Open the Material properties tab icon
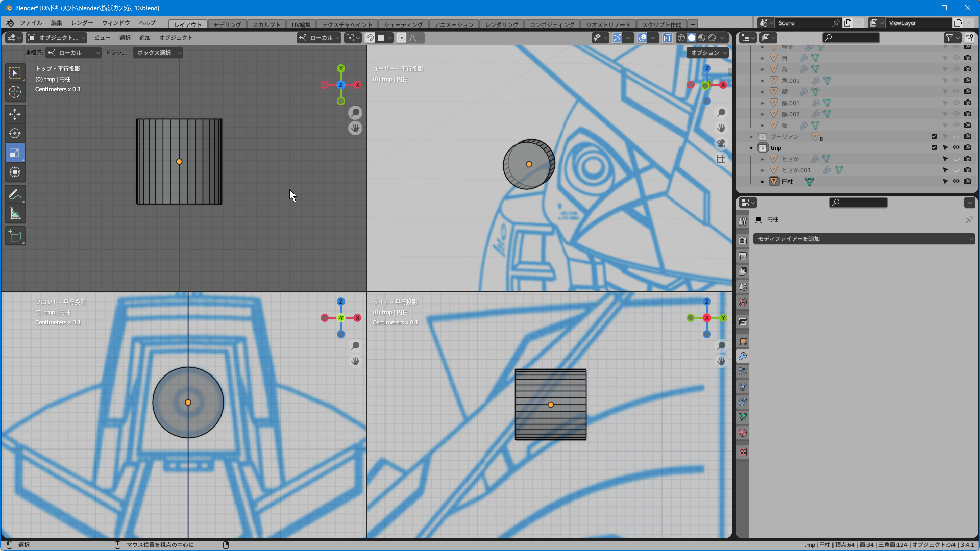 (x=743, y=433)
